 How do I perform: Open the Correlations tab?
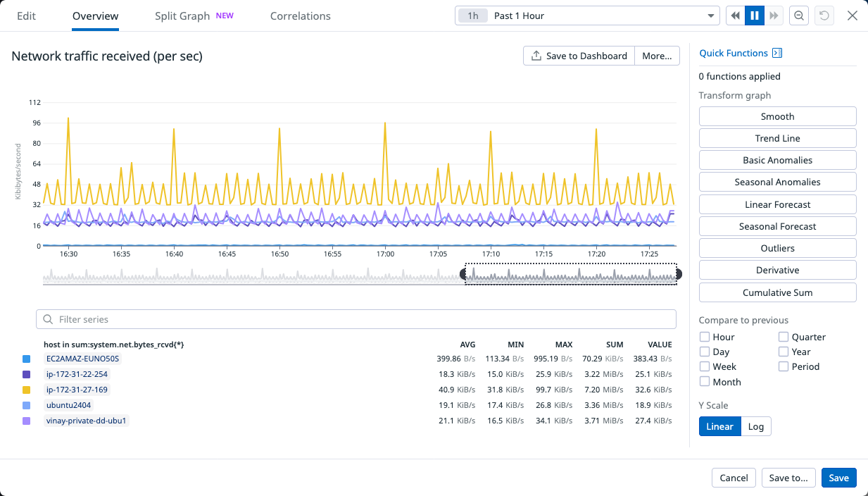click(300, 15)
